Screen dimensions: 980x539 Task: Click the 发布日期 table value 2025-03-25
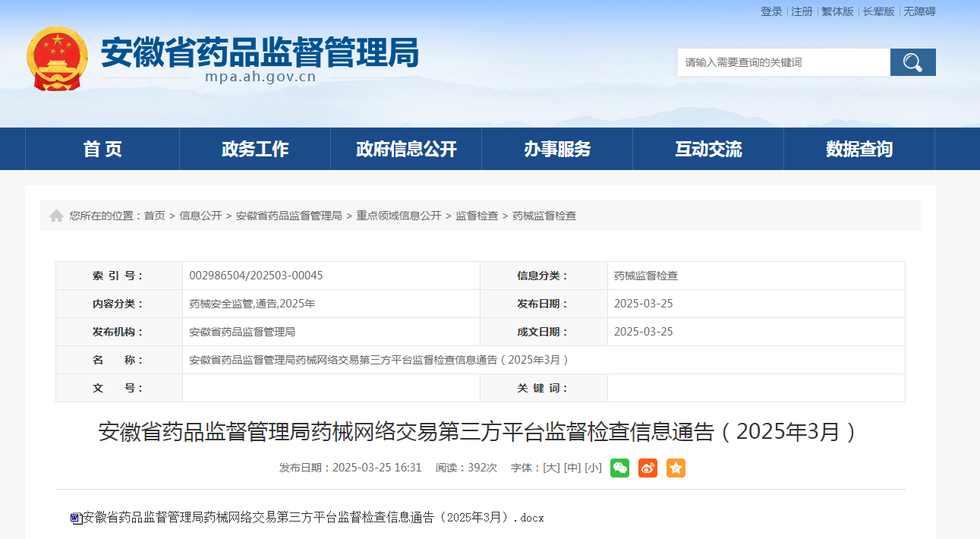click(x=644, y=304)
